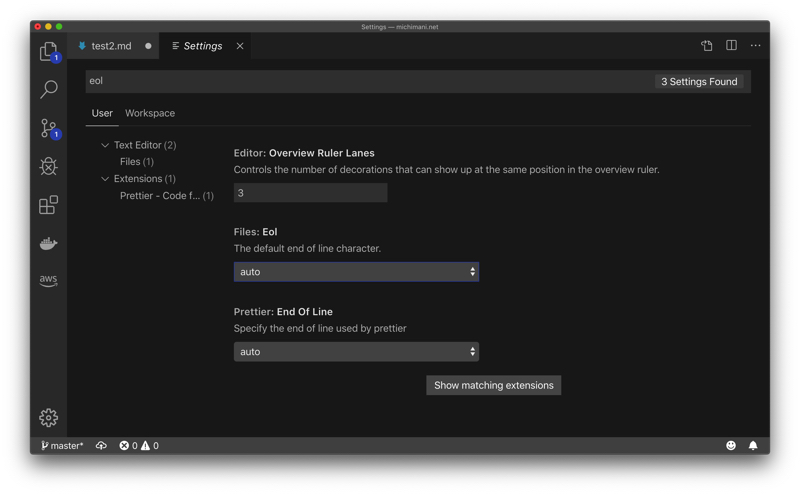Collapse the Text Editor (2) tree group
The image size is (800, 494).
[x=105, y=145]
